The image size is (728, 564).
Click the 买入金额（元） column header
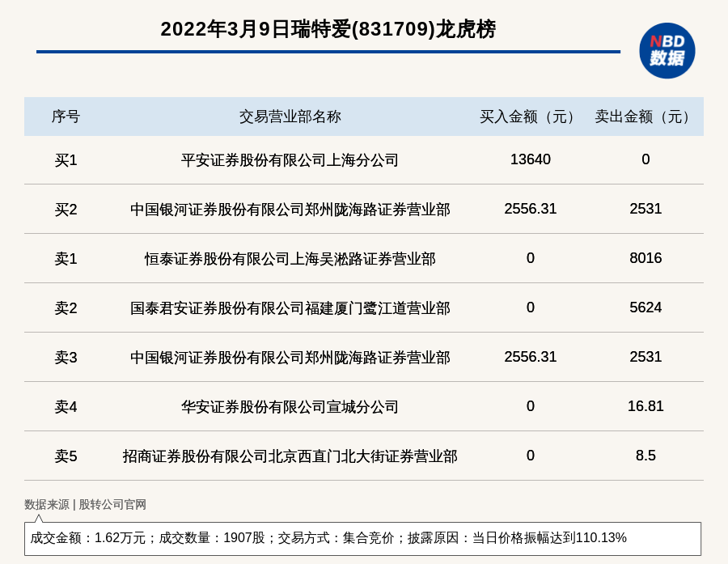[x=530, y=117]
